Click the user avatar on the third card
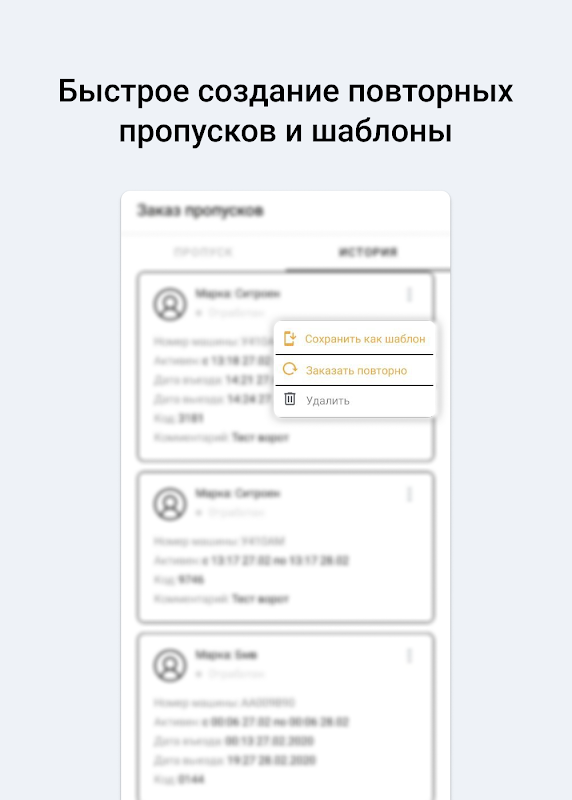Viewport: 572px width, 800px height. tap(170, 665)
